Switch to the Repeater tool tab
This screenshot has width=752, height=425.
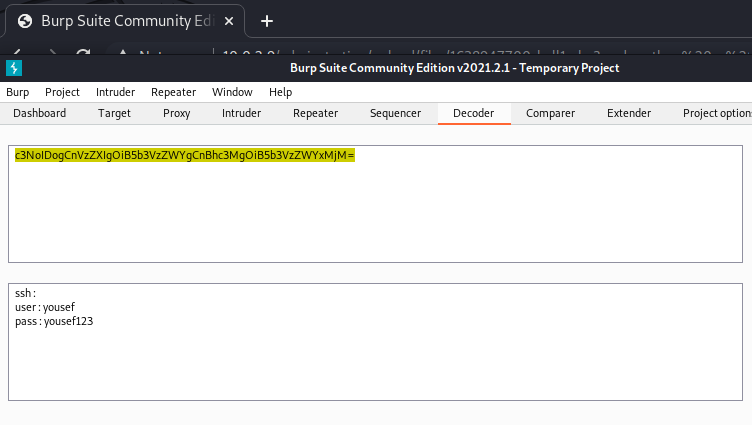click(x=316, y=113)
